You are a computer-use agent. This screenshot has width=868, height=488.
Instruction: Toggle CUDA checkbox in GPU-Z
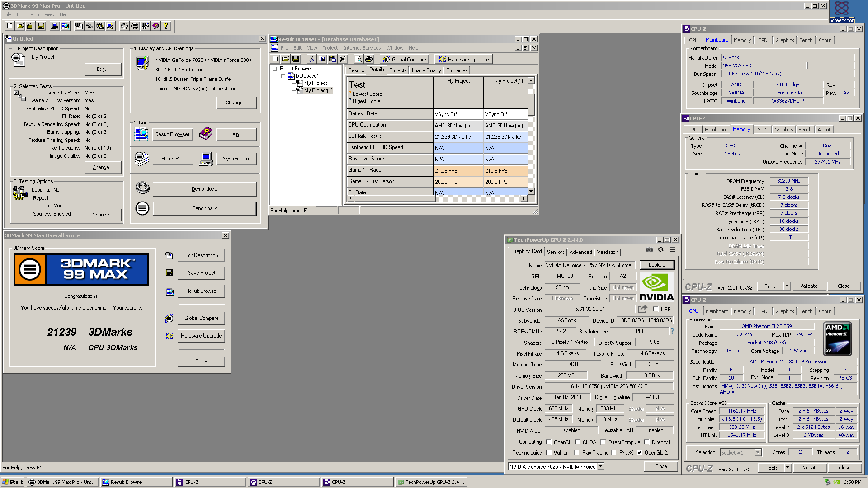coord(577,442)
